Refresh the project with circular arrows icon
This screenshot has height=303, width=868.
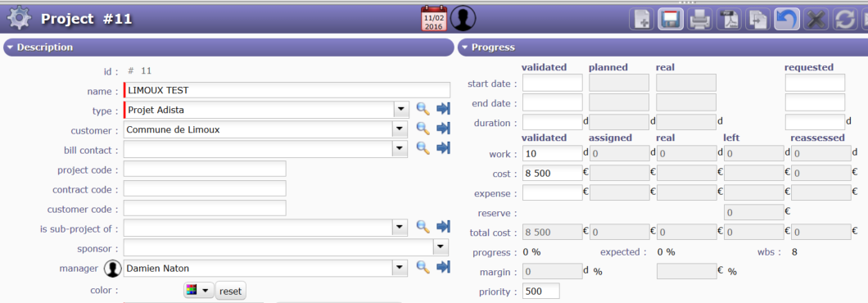[845, 20]
